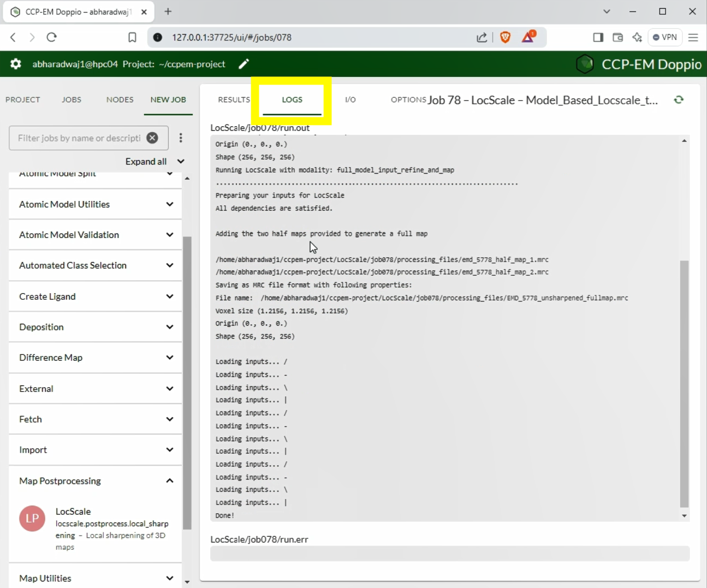Expand Map Utilities category
This screenshot has width=707, height=588.
95,578
